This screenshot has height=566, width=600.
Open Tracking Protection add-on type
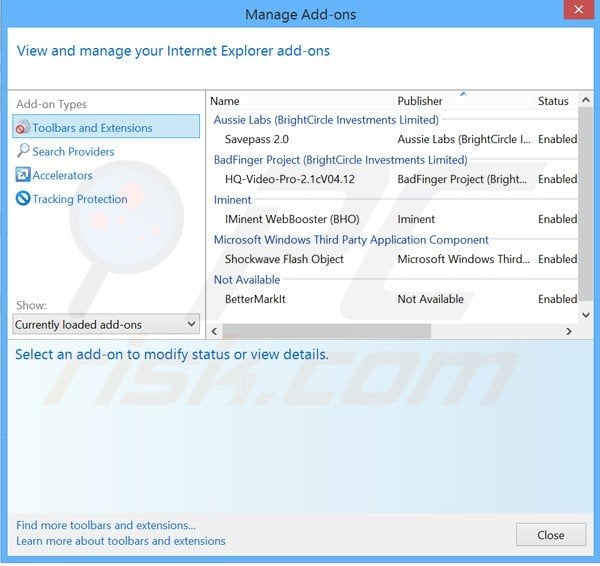(80, 199)
